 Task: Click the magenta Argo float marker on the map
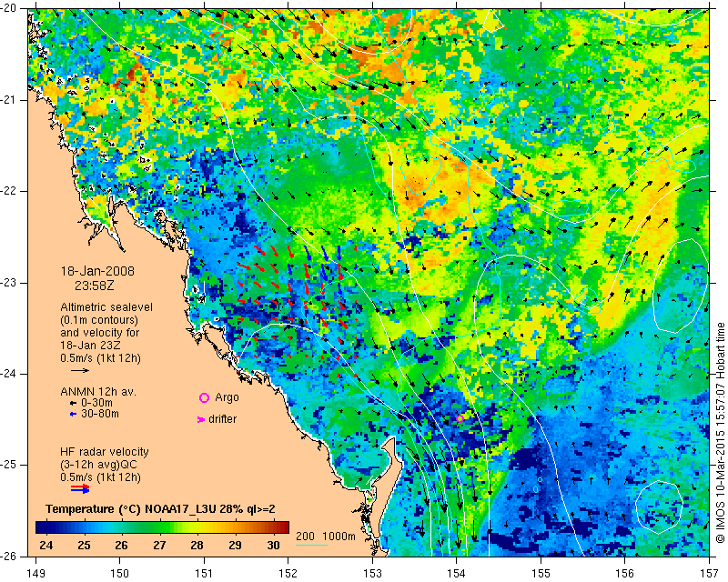tap(460, 418)
